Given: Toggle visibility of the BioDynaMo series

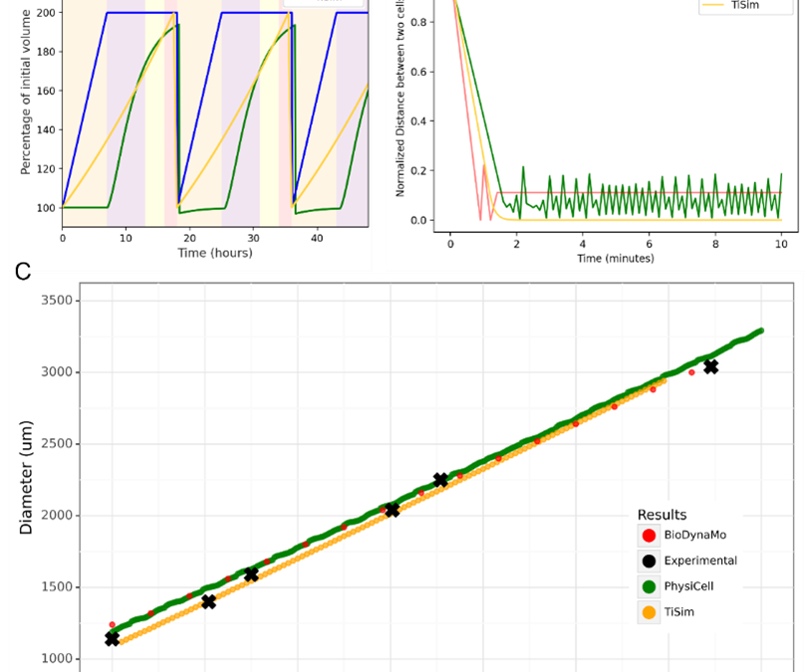Looking at the screenshot, I should tap(649, 535).
